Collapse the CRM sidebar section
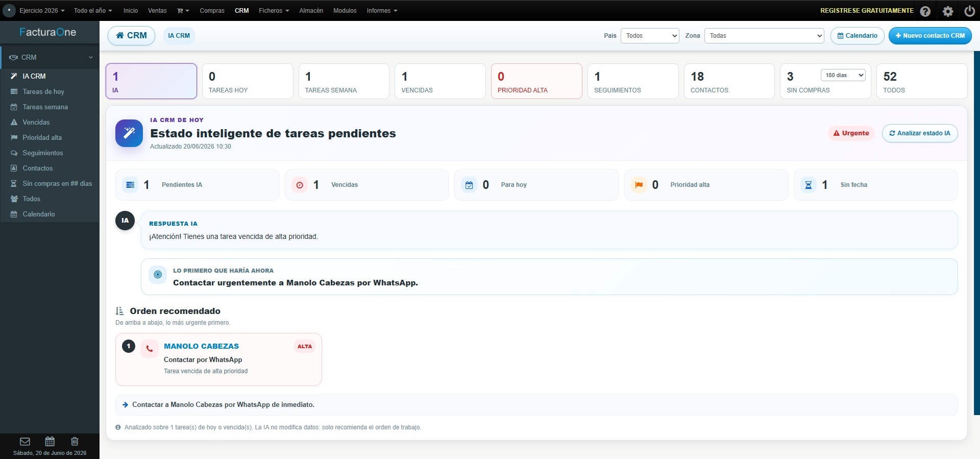Image resolution: width=980 pixels, height=459 pixels. (50, 57)
